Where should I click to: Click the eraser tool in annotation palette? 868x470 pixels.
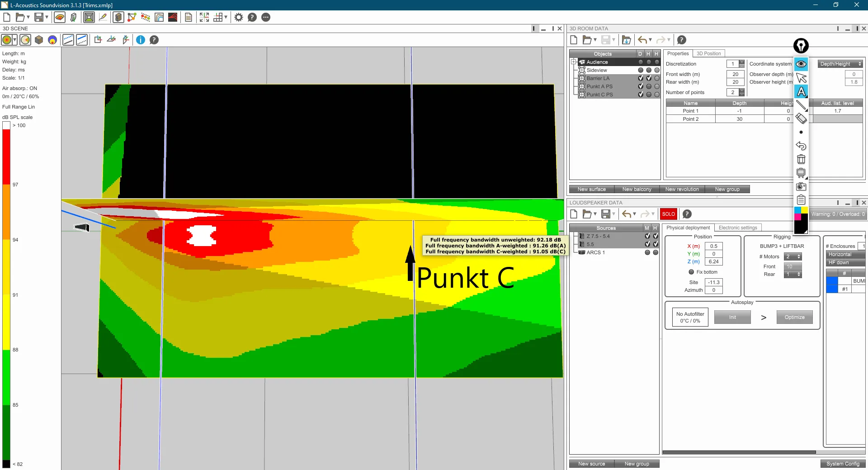click(801, 119)
